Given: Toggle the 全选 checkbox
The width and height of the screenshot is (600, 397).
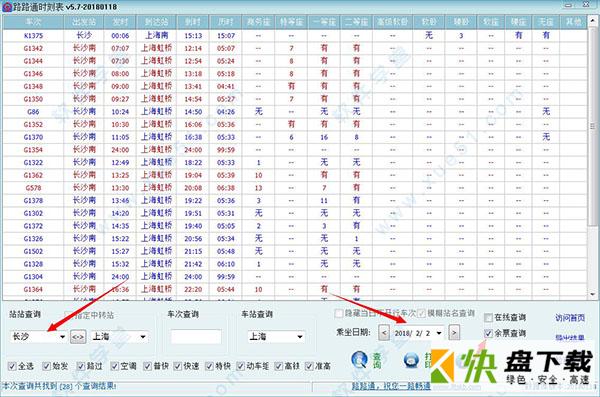Looking at the screenshot, I should point(12,366).
